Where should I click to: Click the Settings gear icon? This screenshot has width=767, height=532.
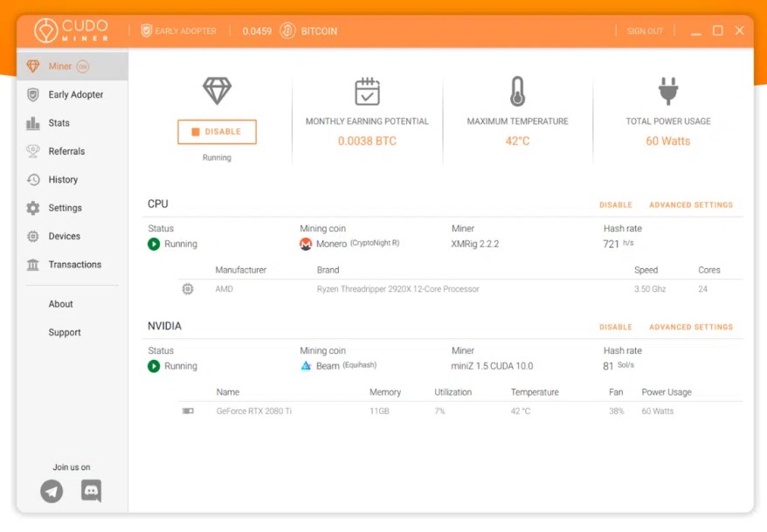click(x=33, y=208)
